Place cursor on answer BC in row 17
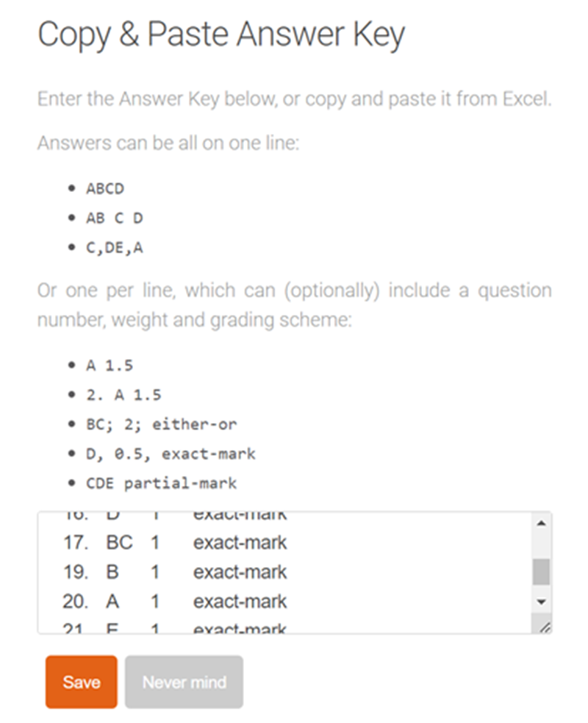This screenshot has width=588, height=723. click(x=119, y=543)
